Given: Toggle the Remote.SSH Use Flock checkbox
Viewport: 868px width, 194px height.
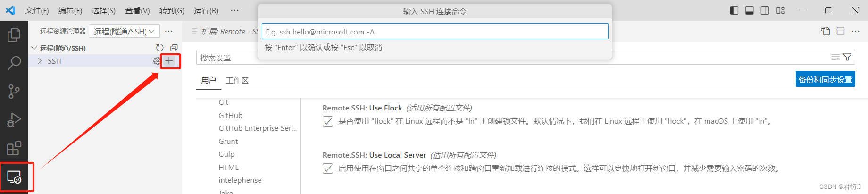Looking at the screenshot, I should (328, 121).
